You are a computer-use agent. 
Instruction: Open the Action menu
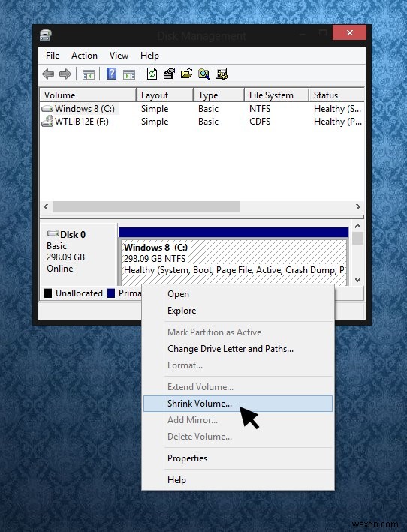tap(84, 56)
